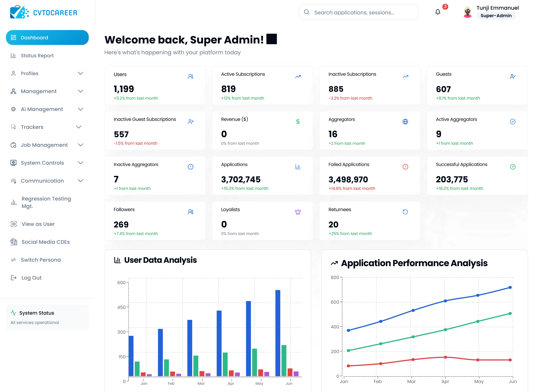537x392 pixels.
Task: Click the Followers people icon
Action: [190, 212]
